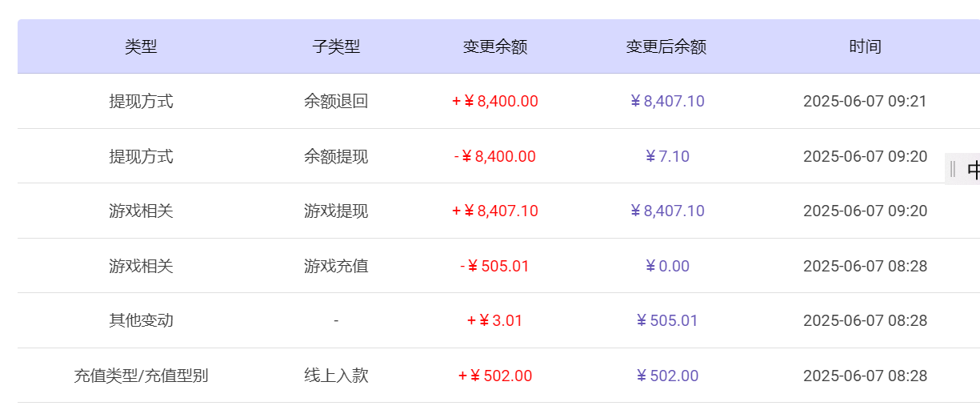This screenshot has width=980, height=418.
Task: Select the 线上入款 subtype cell
Action: pos(336,376)
